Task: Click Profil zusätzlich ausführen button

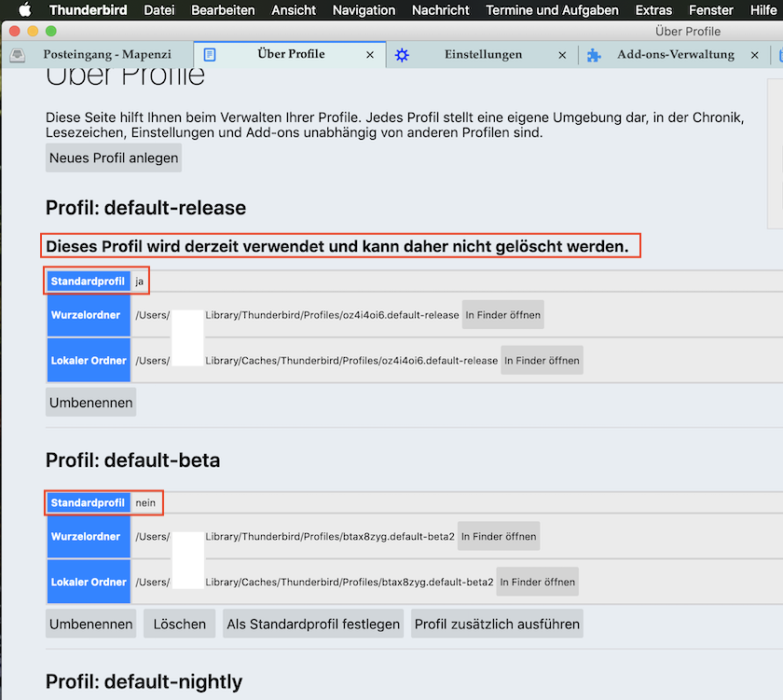Action: point(497,624)
